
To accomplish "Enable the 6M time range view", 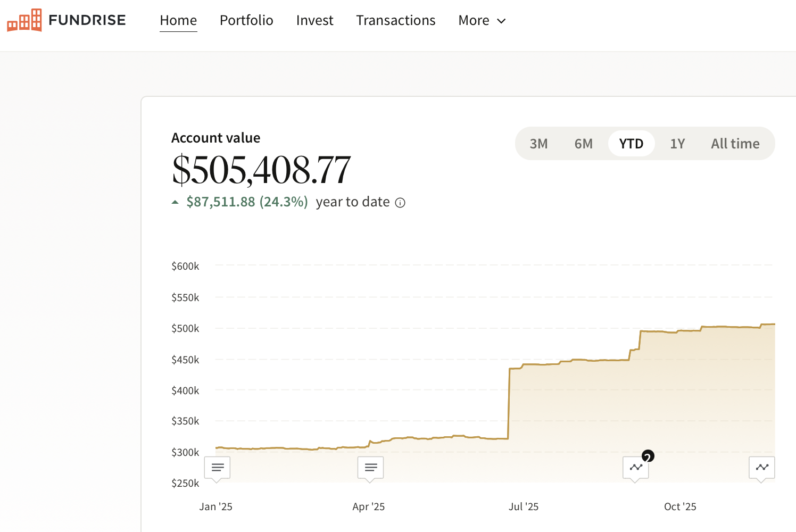I will point(584,143).
